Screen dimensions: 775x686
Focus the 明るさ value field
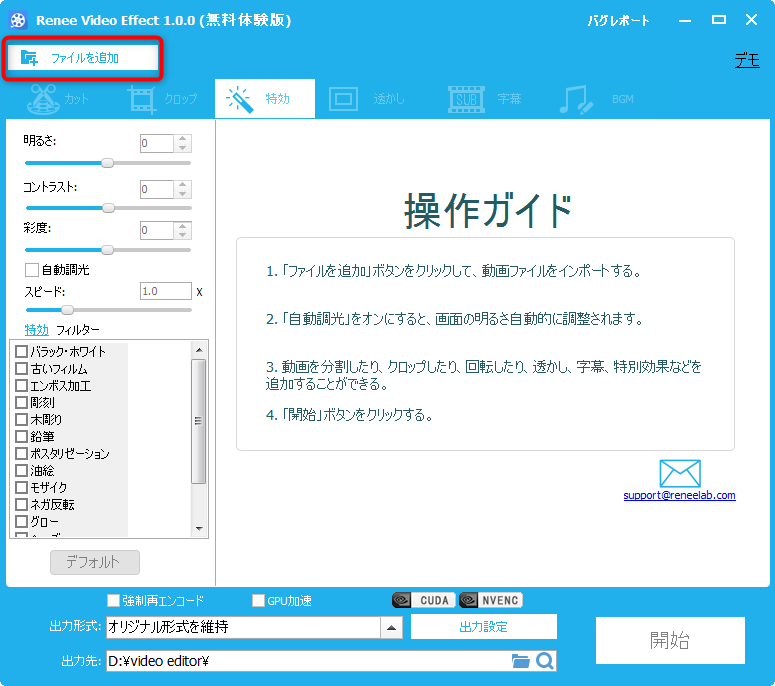coord(157,143)
